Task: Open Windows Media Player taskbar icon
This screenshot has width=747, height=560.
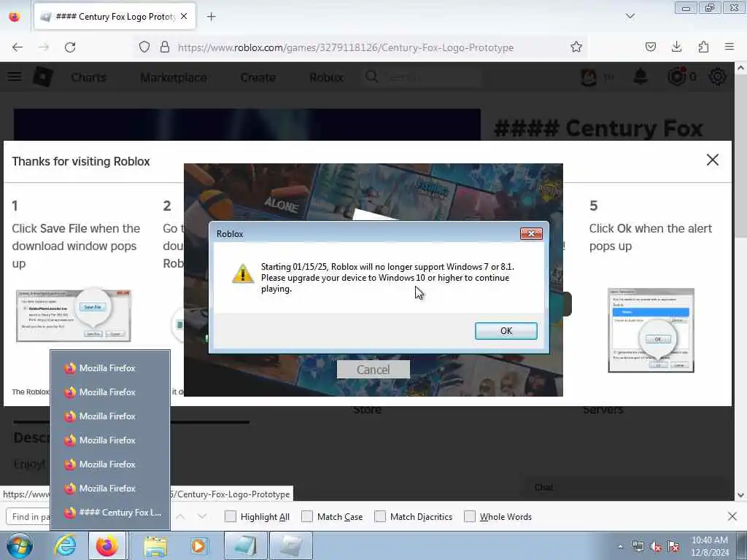Action: click(198, 545)
